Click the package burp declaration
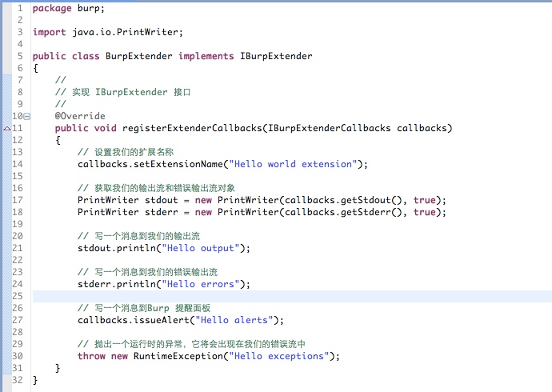The width and height of the screenshot is (552, 392). tap(69, 9)
